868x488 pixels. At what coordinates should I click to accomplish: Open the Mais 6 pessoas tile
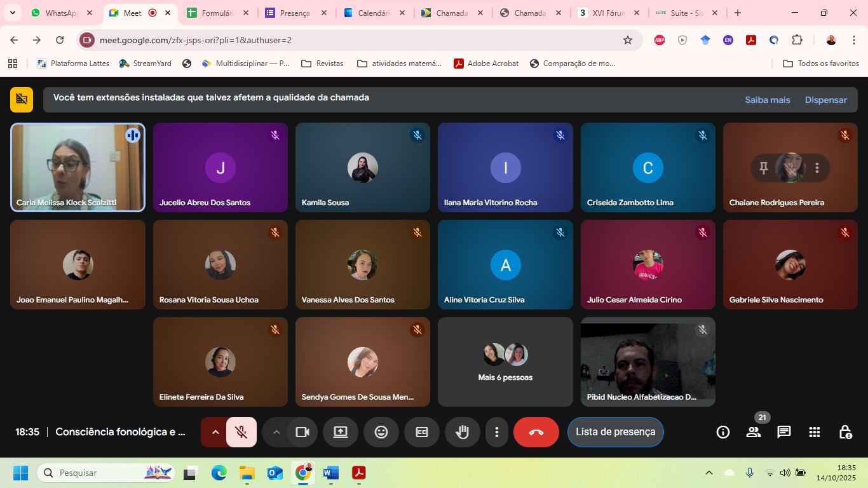coord(505,362)
